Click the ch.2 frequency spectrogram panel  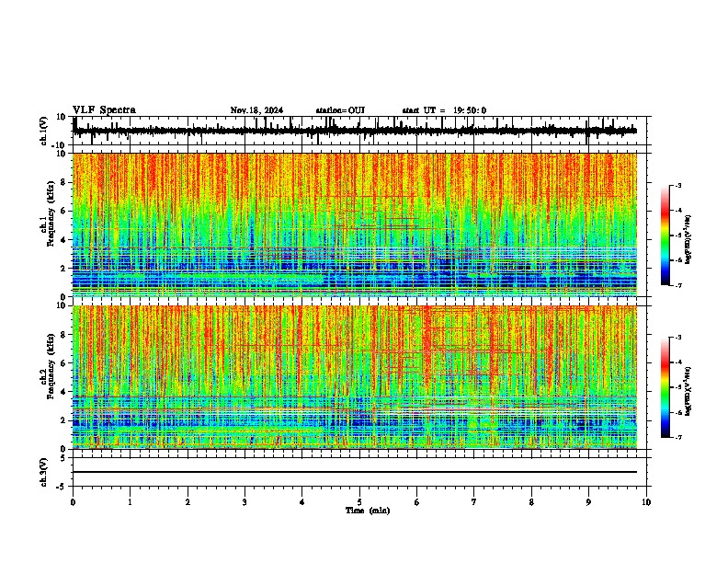355,377
